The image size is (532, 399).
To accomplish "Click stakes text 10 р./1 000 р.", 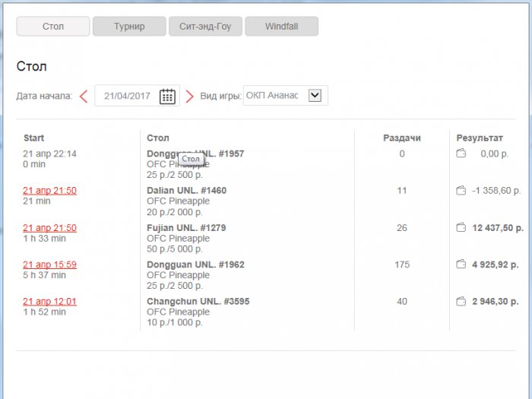I will pos(175,322).
